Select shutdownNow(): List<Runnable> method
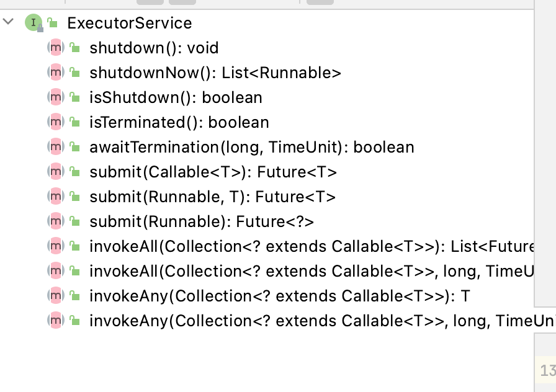Viewport: 556px width, 392px height. coord(215,73)
